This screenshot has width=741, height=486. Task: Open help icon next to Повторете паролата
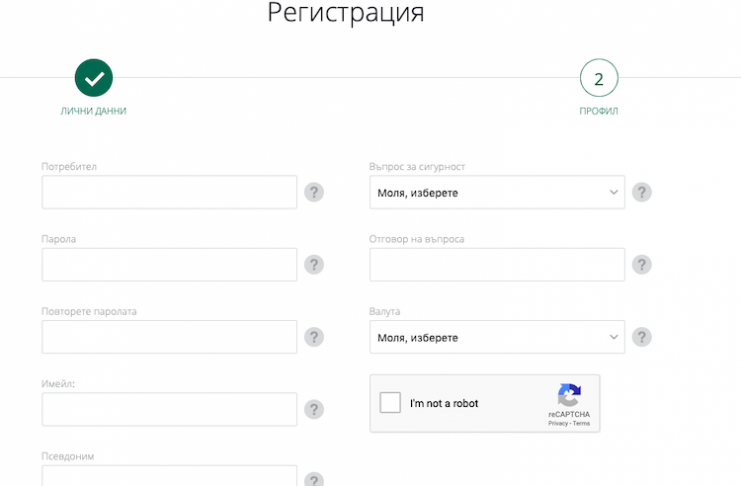[314, 337]
